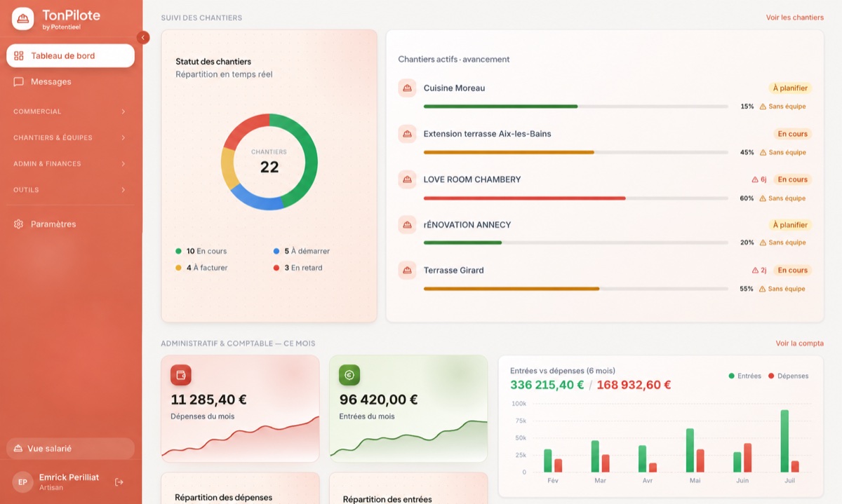Click the EP user avatar
Image resolution: width=842 pixels, height=504 pixels.
tap(22, 482)
